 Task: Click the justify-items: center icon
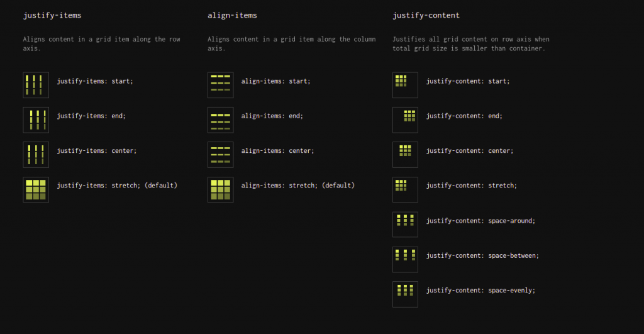click(x=36, y=155)
